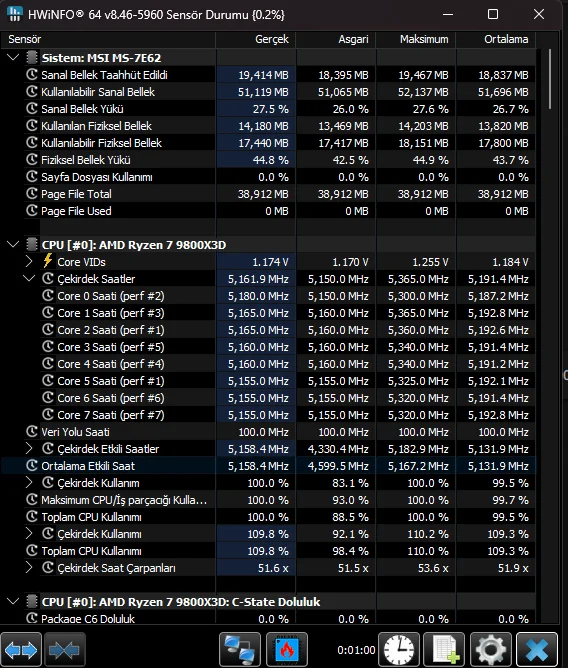Expand Çekirdek Etkili Saatler row
The height and width of the screenshot is (668, 568).
point(29,448)
